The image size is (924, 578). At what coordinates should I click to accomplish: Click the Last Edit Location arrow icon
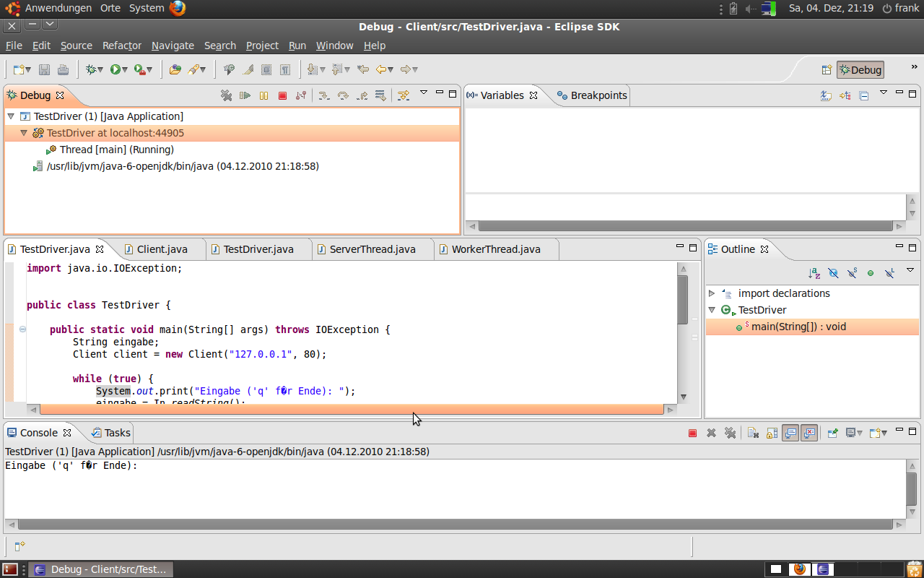[x=363, y=69]
